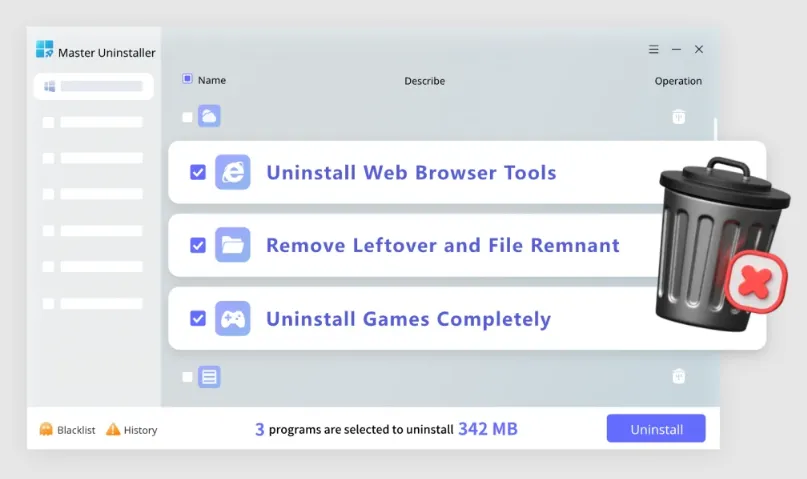Click the Uninstall button

(656, 429)
